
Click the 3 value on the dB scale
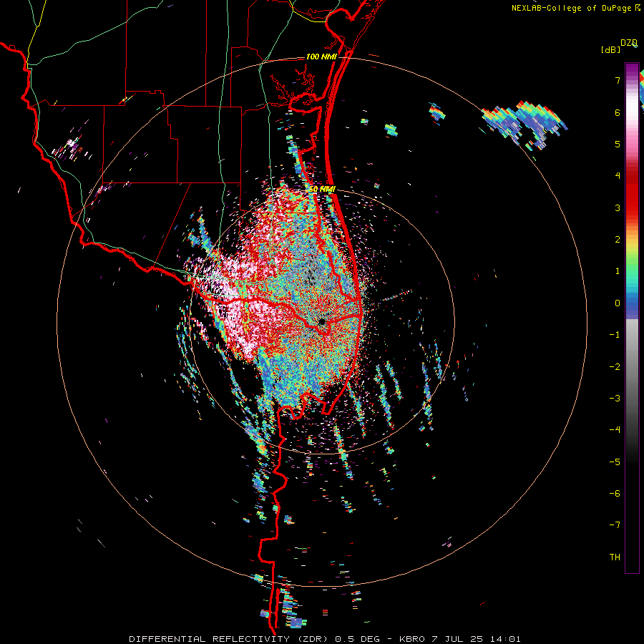coord(618,208)
